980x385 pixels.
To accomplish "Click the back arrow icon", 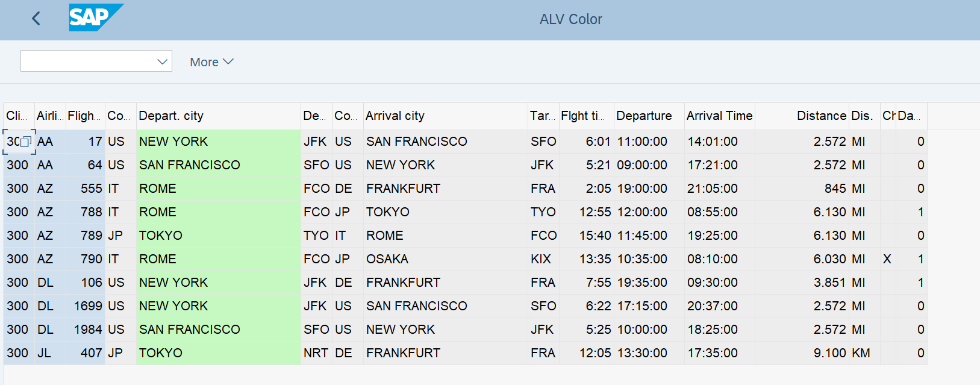I will click(x=36, y=19).
